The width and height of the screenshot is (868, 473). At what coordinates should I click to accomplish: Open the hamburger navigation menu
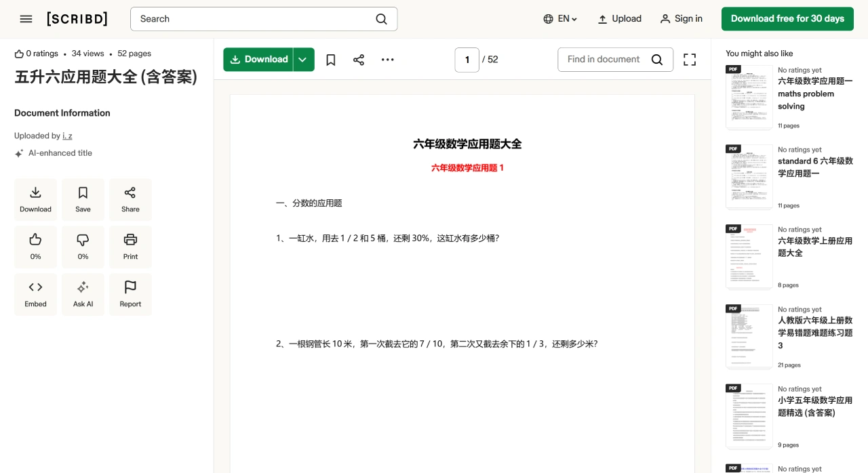pyautogui.click(x=26, y=19)
